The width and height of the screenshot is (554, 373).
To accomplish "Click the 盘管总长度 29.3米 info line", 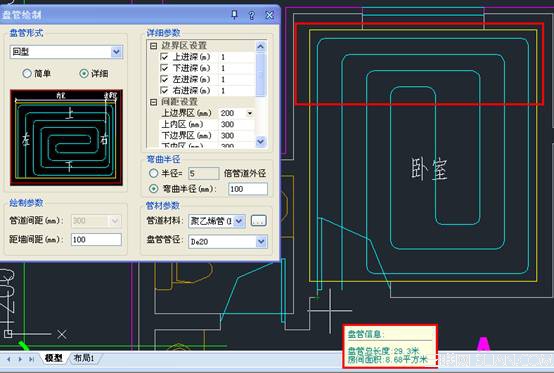I will click(x=384, y=351).
